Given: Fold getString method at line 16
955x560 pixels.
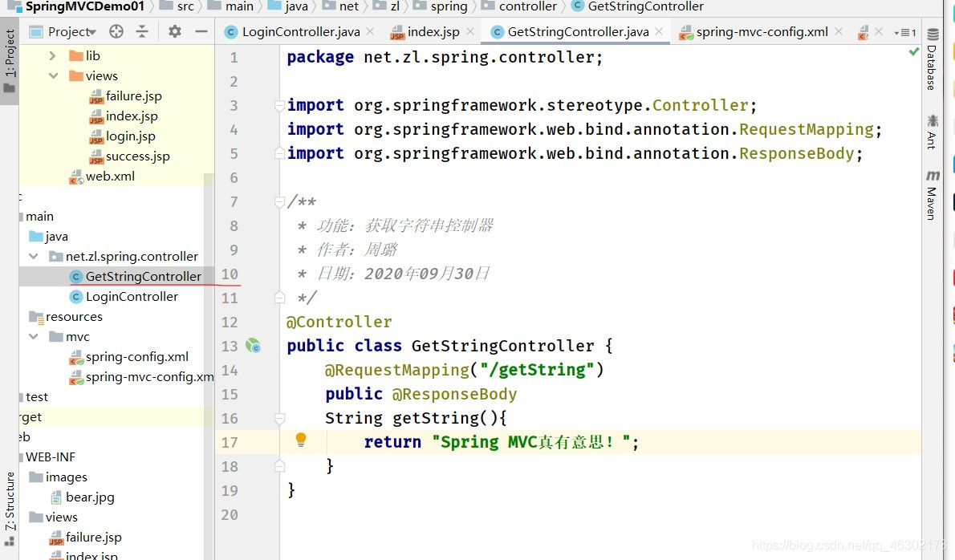Looking at the screenshot, I should point(279,418).
